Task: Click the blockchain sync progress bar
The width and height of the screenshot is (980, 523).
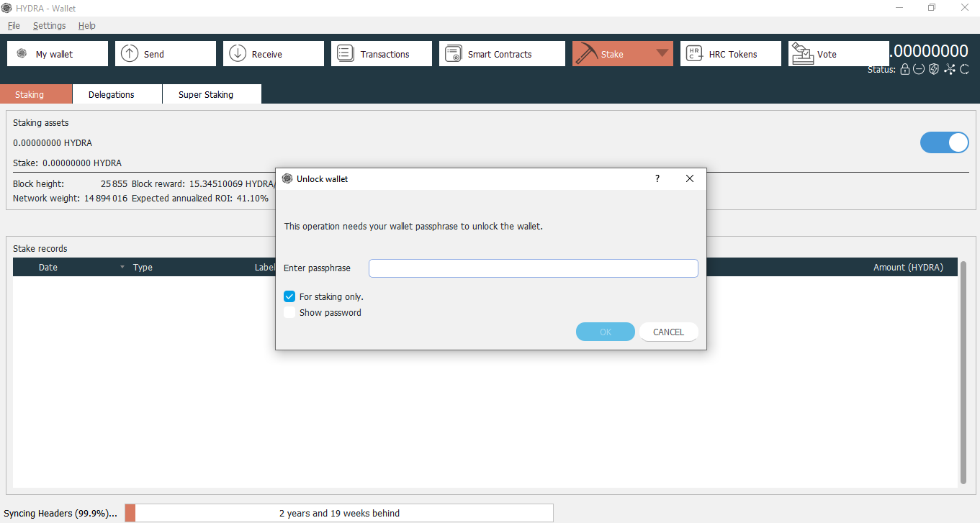Action: [340, 513]
